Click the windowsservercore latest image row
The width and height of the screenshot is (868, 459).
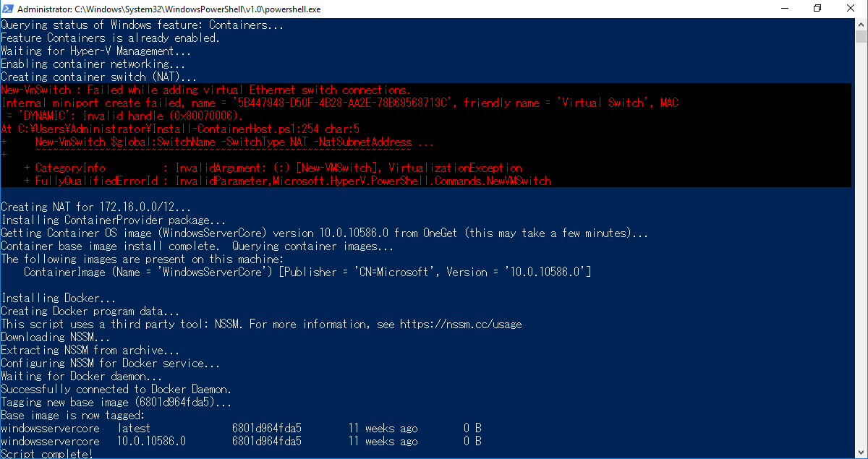(241, 429)
